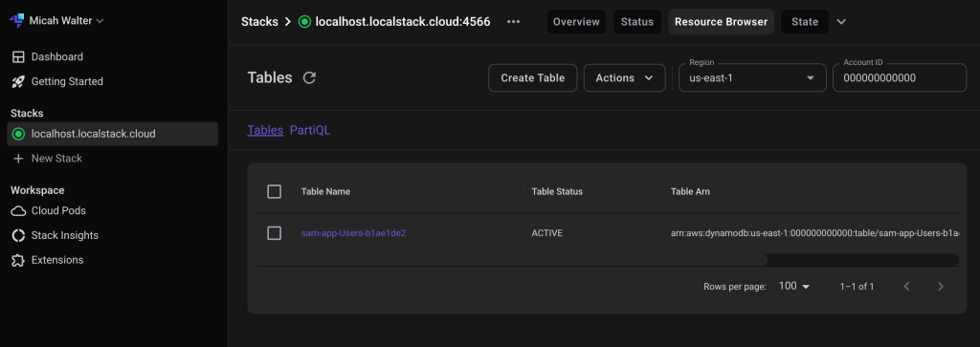Image resolution: width=980 pixels, height=347 pixels.
Task: Change Rows per page from 100
Action: 793,287
